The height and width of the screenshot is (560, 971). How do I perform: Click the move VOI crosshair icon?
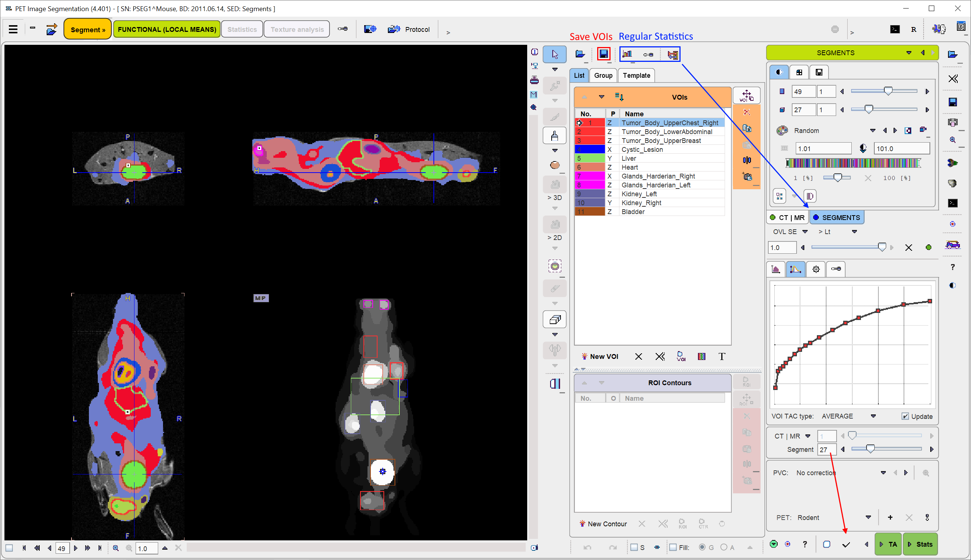point(746,96)
